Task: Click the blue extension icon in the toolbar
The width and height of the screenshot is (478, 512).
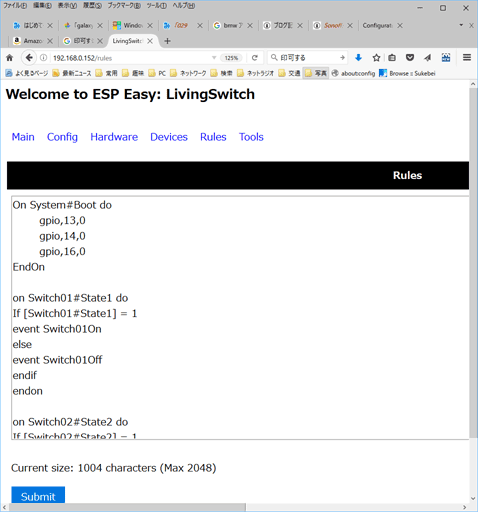Action: (x=446, y=58)
